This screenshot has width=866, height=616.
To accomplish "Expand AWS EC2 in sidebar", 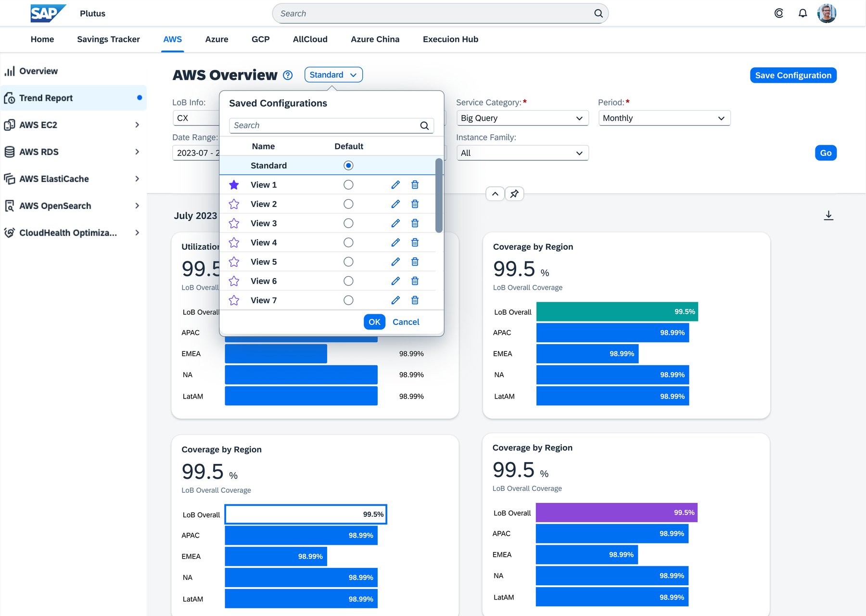I will (137, 125).
